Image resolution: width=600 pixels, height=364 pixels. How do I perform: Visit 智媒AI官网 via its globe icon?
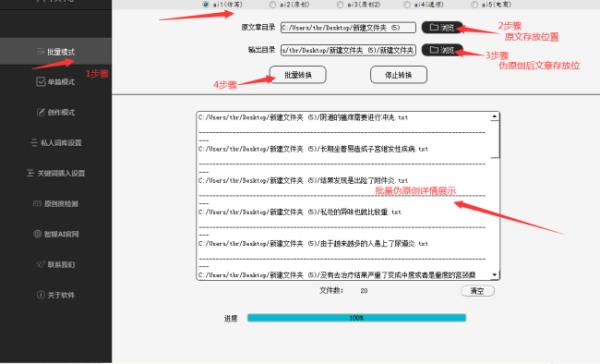point(38,234)
